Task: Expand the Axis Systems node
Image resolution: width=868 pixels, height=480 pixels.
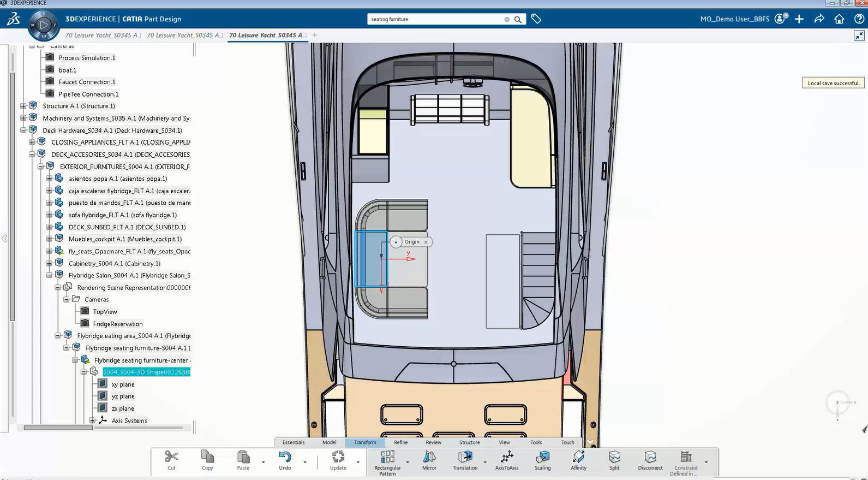Action: 93,420
